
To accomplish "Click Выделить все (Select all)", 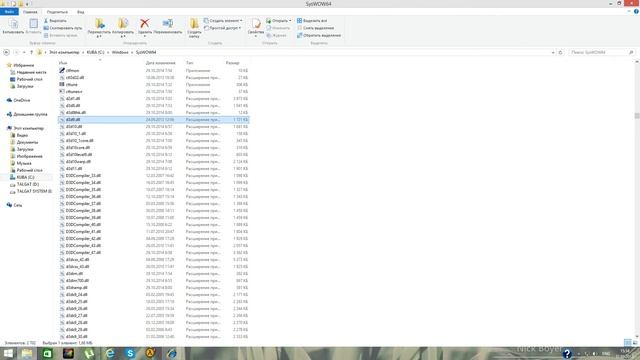I will pos(312,20).
